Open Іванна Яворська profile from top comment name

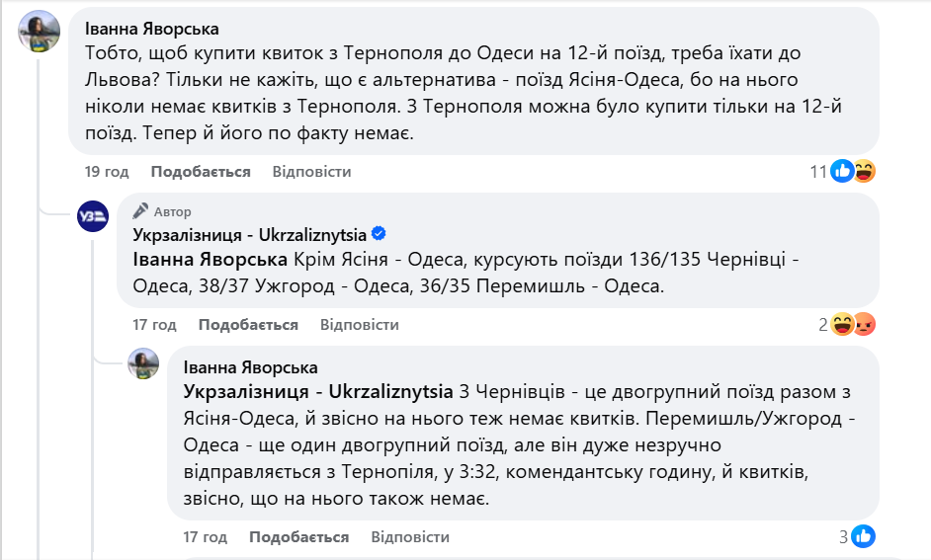(153, 29)
